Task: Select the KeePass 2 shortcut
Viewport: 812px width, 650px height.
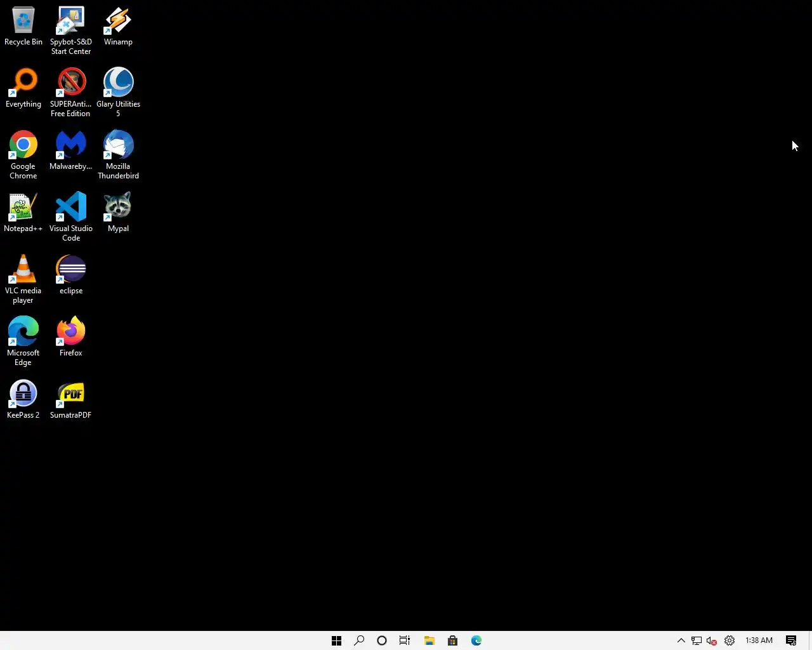Action: click(x=23, y=400)
